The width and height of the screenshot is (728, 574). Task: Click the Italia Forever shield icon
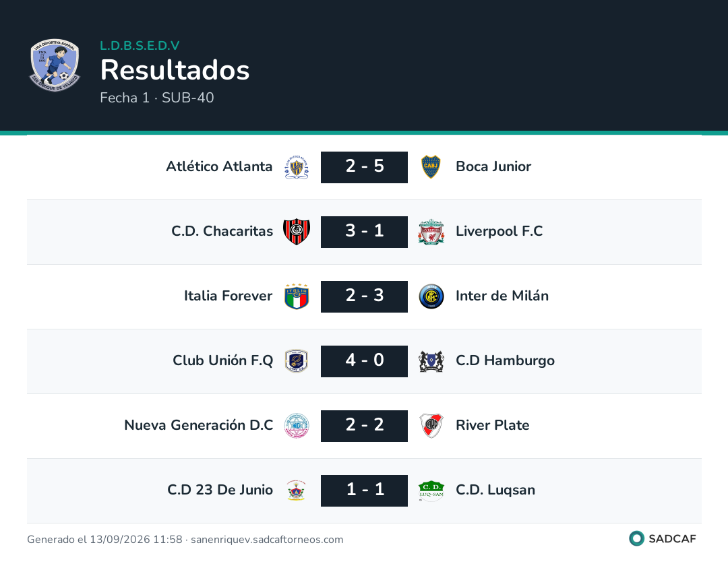tap(297, 296)
